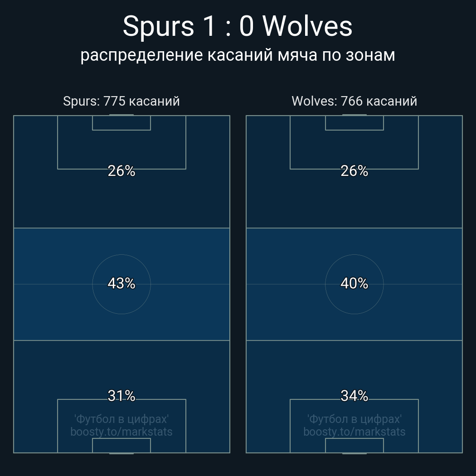Click the 'Spurs 1 : 0 Wolves' title

pos(238,26)
